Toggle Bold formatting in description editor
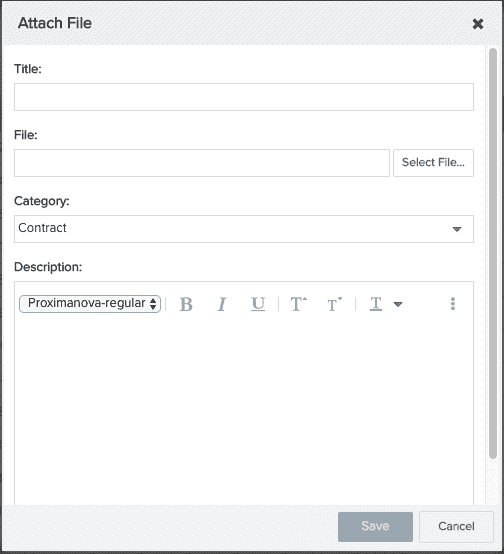Viewport: 504px width, 554px height. 186,304
